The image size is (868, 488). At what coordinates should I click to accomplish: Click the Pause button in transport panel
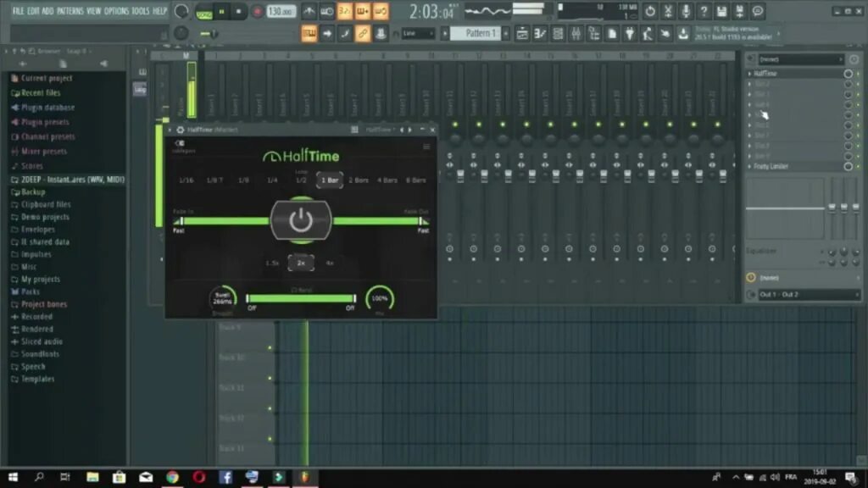pos(221,11)
